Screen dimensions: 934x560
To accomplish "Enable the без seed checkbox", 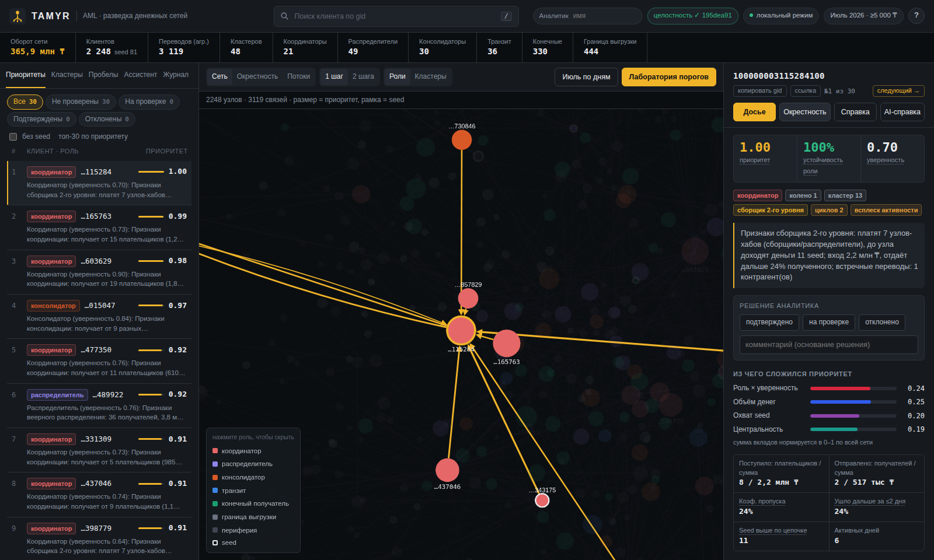I will tap(13, 136).
